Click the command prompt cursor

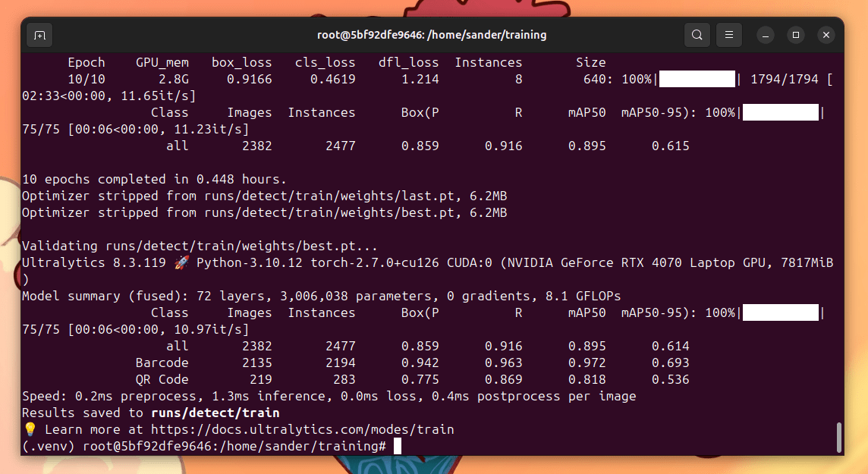[398, 446]
